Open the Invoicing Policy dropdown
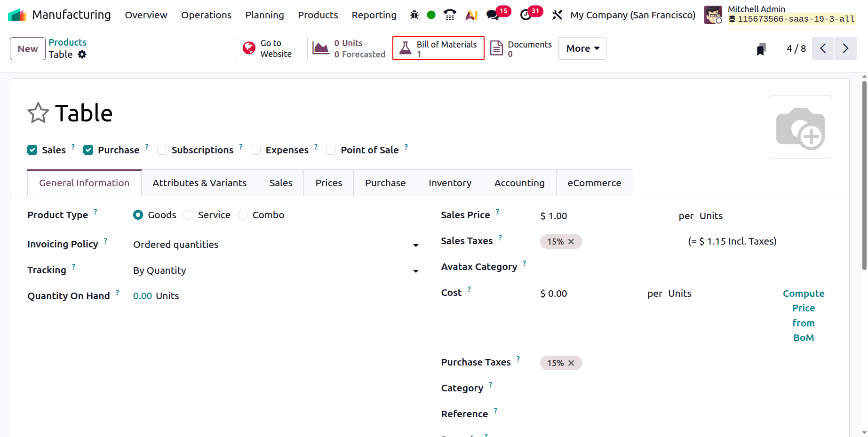 pyautogui.click(x=276, y=245)
